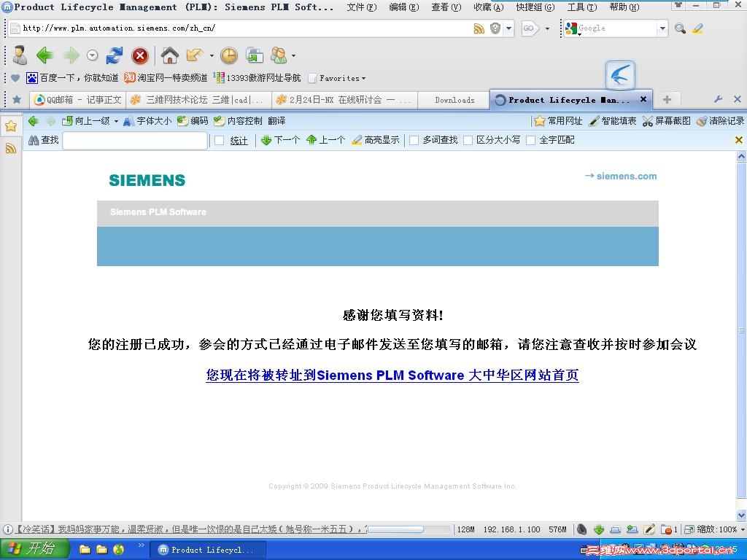Click the user profile icon in toolbar
The height and width of the screenshot is (560, 747).
tap(20, 55)
